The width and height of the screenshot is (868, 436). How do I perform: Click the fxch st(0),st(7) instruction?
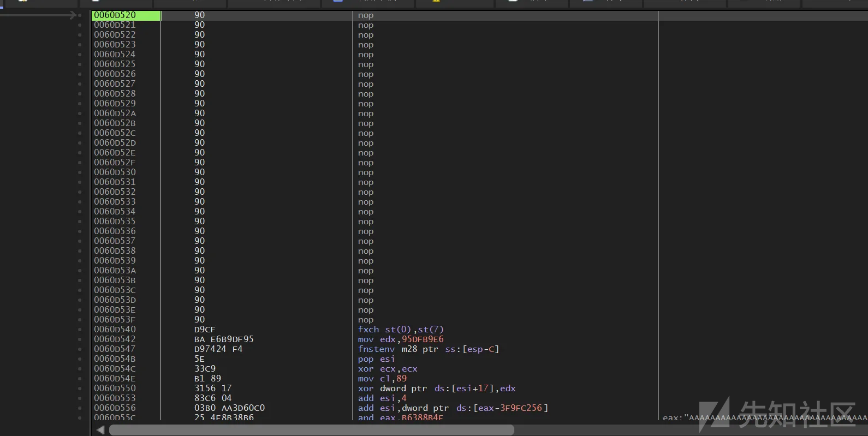401,330
